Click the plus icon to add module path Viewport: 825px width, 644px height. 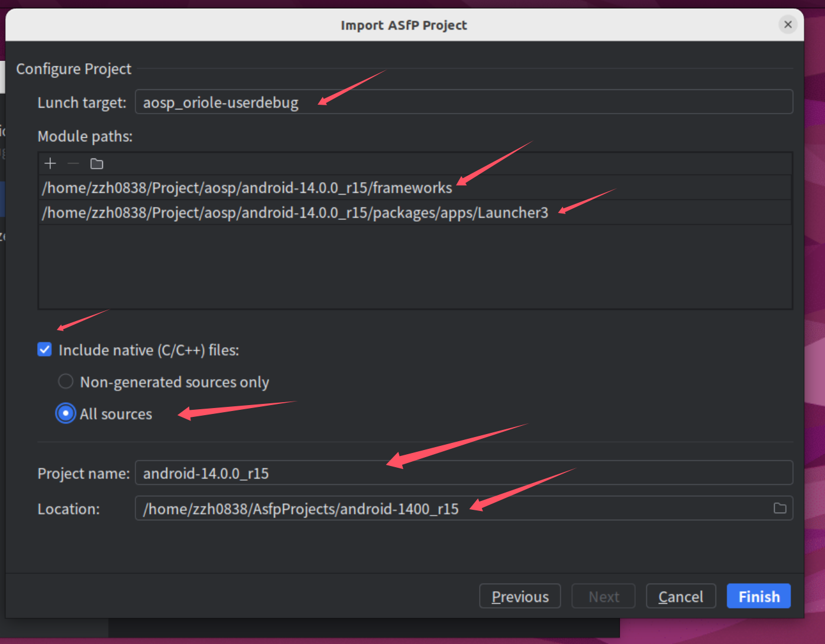pyautogui.click(x=50, y=164)
